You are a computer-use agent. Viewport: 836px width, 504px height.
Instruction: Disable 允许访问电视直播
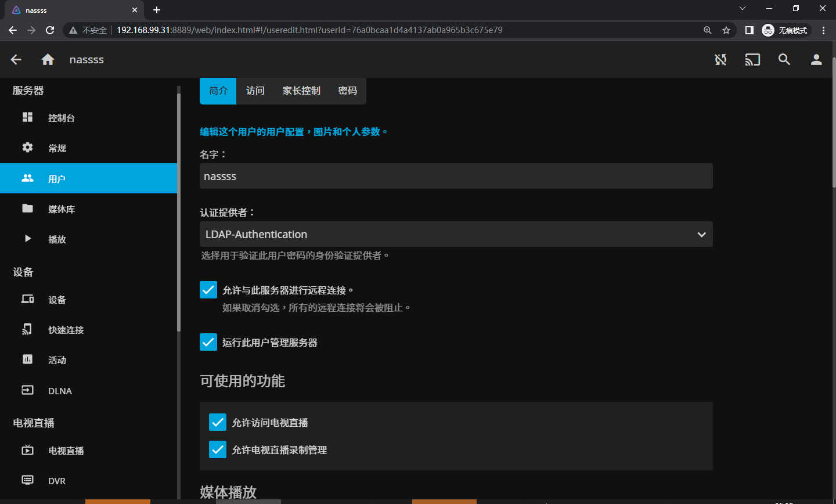[218, 422]
